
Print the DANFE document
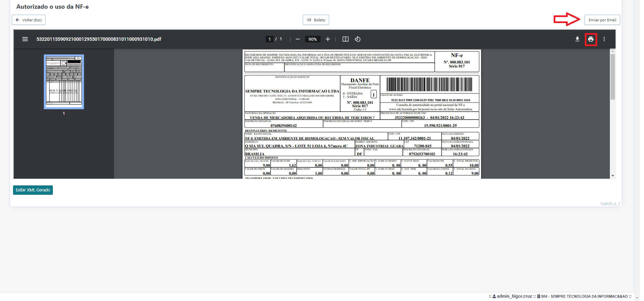(591, 39)
